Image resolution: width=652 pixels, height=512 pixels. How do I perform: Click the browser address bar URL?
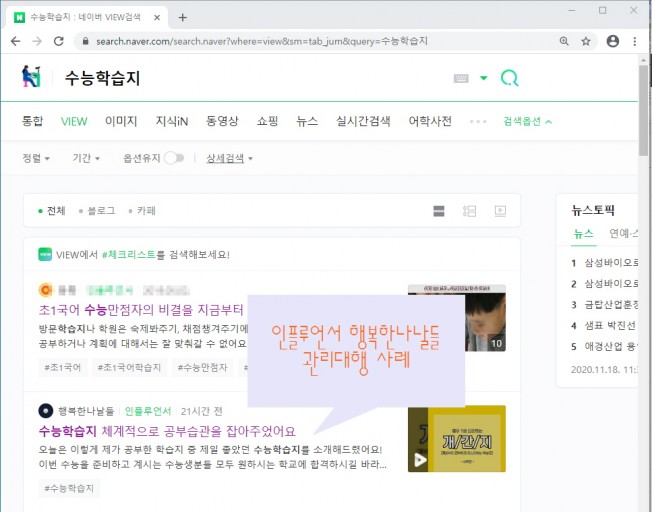tap(262, 41)
